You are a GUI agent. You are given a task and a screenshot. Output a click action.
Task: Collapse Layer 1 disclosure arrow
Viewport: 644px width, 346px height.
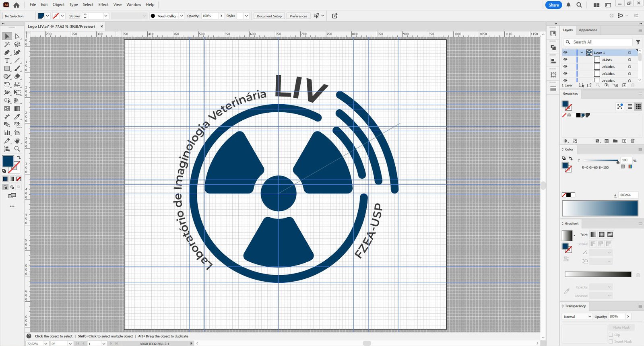click(582, 53)
